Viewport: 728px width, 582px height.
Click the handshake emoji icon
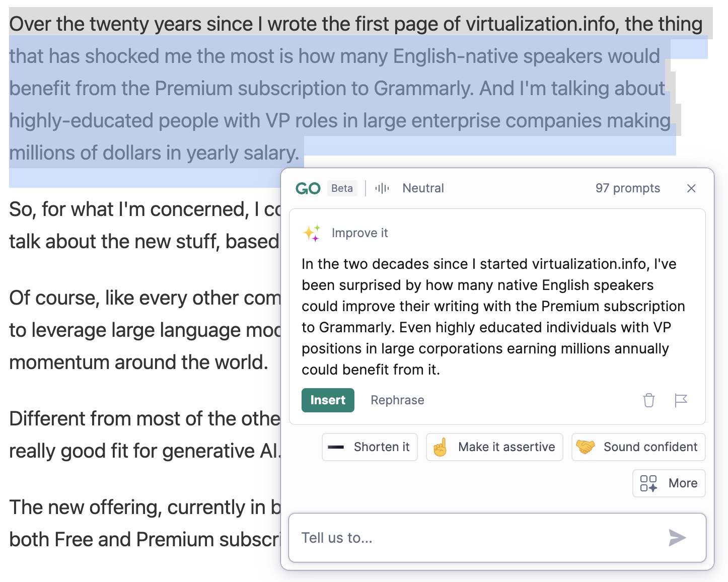(x=586, y=447)
